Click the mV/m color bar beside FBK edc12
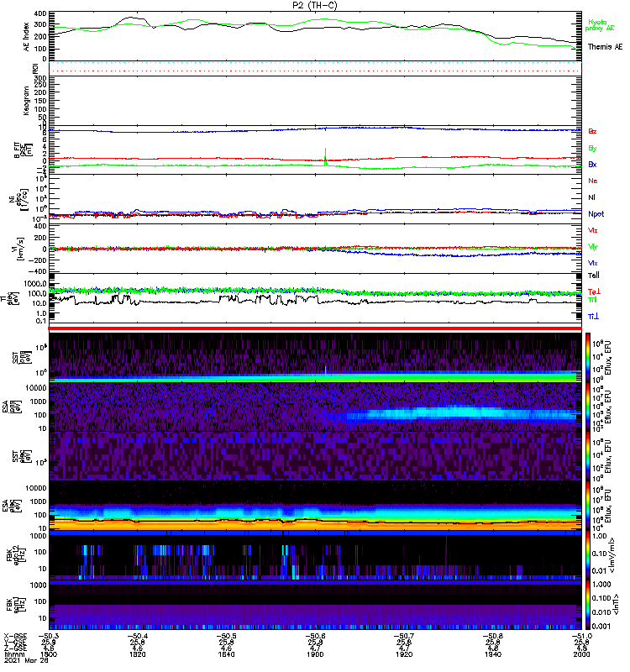The image size is (630, 672). pos(588,554)
